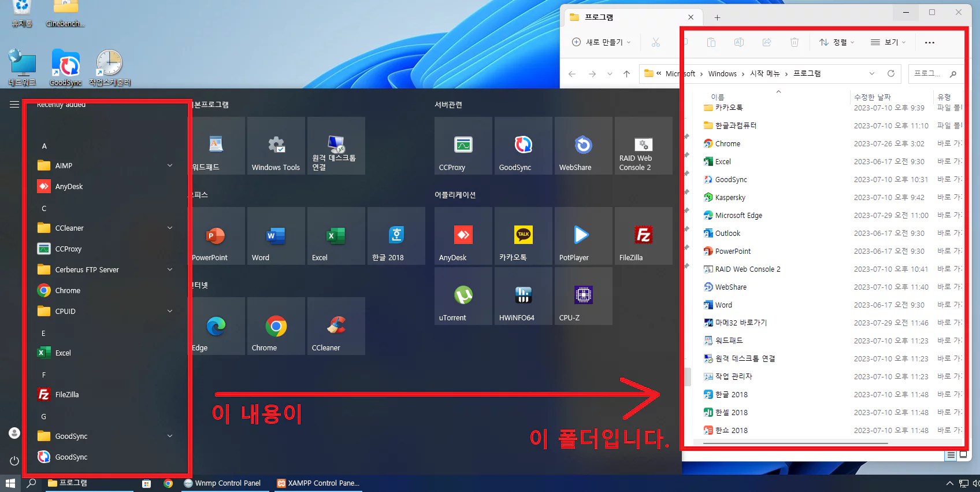The image size is (980, 492).
Task: Expand the GoodSync folder in app list
Action: click(x=170, y=436)
